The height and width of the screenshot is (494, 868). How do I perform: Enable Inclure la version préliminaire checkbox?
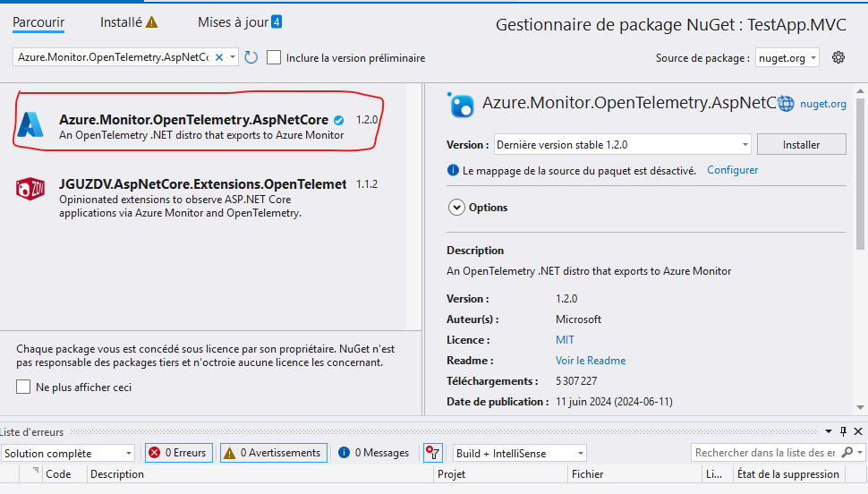(274, 57)
